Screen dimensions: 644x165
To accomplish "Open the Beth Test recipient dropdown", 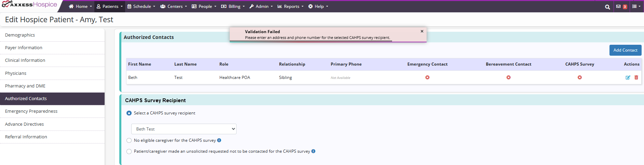I will coord(184,129).
